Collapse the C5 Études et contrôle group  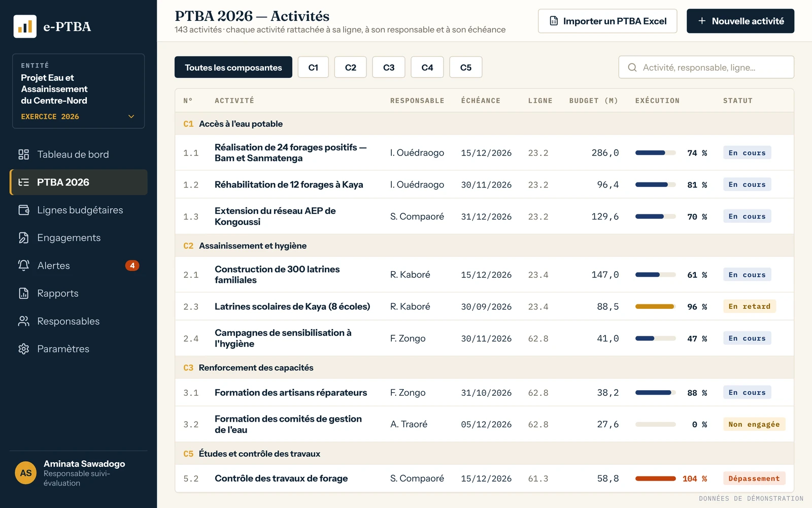click(x=485, y=454)
